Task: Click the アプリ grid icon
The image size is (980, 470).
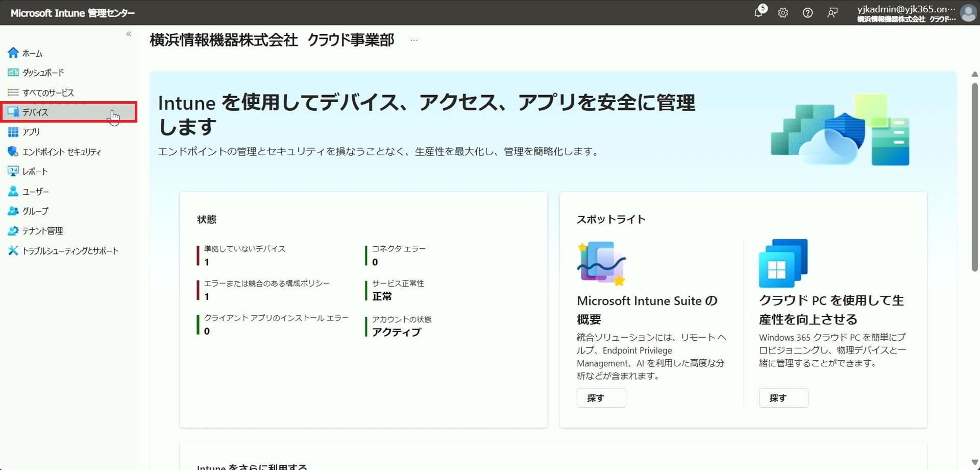Action: [x=13, y=132]
